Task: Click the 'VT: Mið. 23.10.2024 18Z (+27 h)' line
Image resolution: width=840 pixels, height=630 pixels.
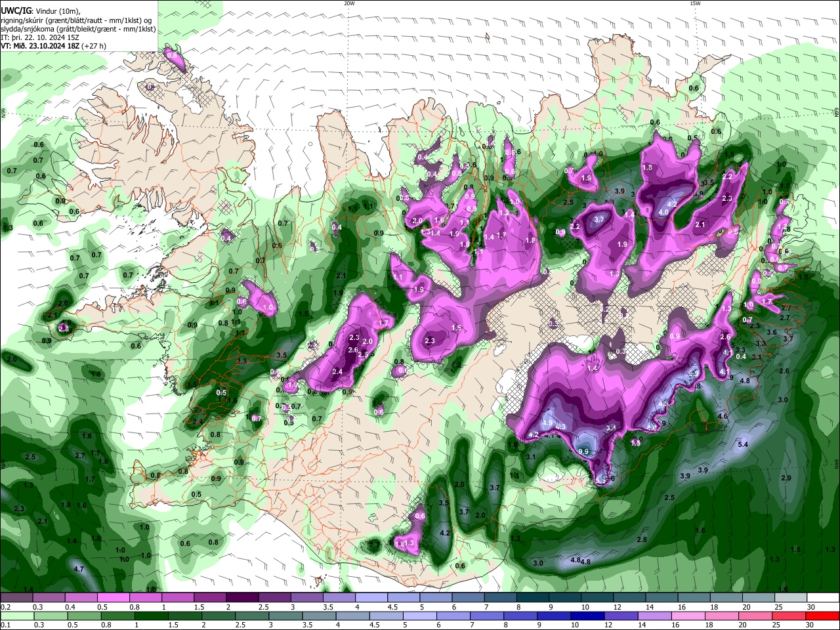Action: (53, 46)
